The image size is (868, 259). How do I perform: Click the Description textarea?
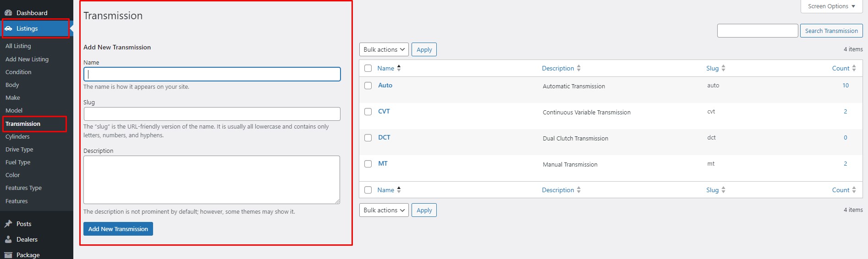(212, 180)
